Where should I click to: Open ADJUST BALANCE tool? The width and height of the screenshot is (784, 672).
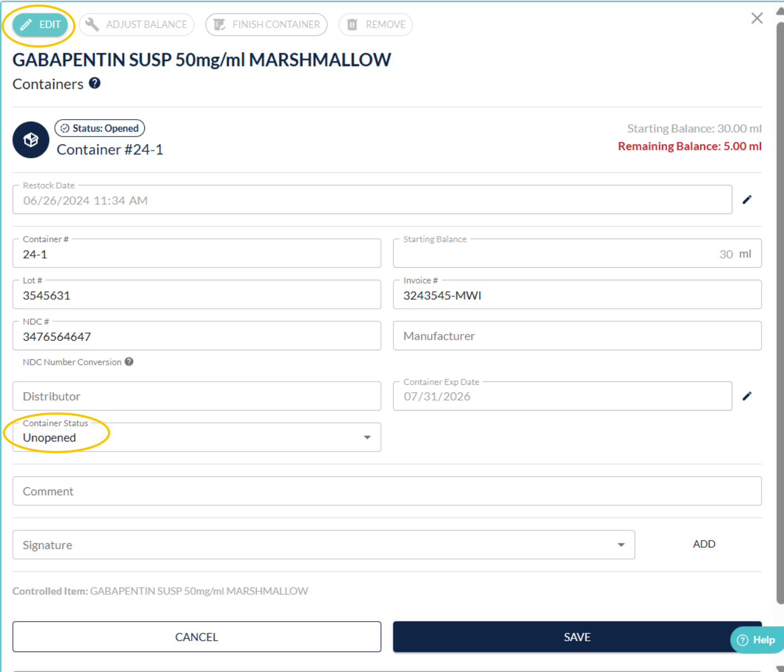137,25
